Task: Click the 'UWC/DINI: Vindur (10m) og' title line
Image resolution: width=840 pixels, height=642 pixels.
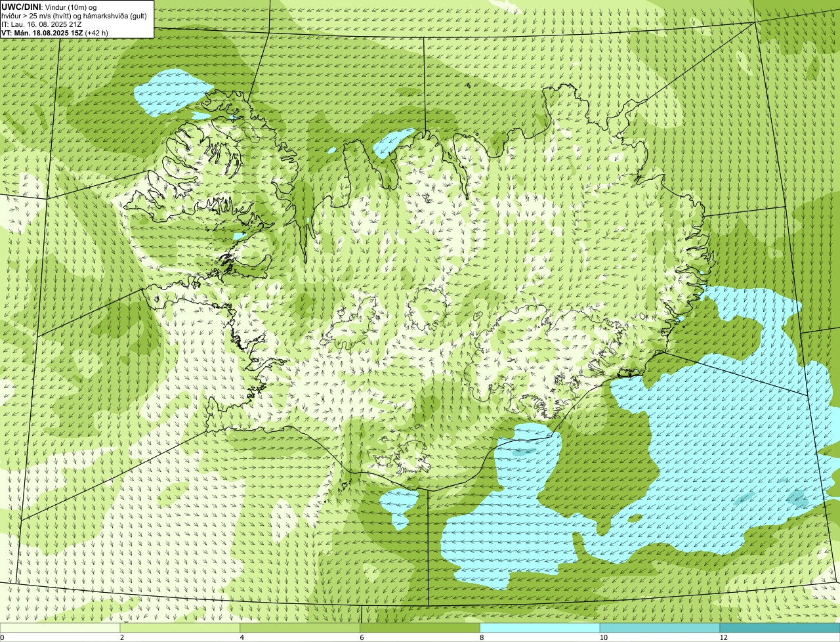Action: click(49, 7)
